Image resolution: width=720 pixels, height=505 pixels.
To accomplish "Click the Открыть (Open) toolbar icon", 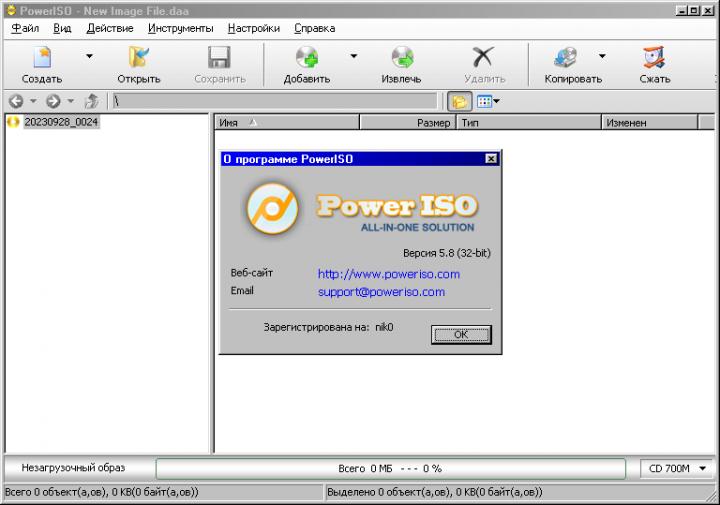I will [138, 58].
